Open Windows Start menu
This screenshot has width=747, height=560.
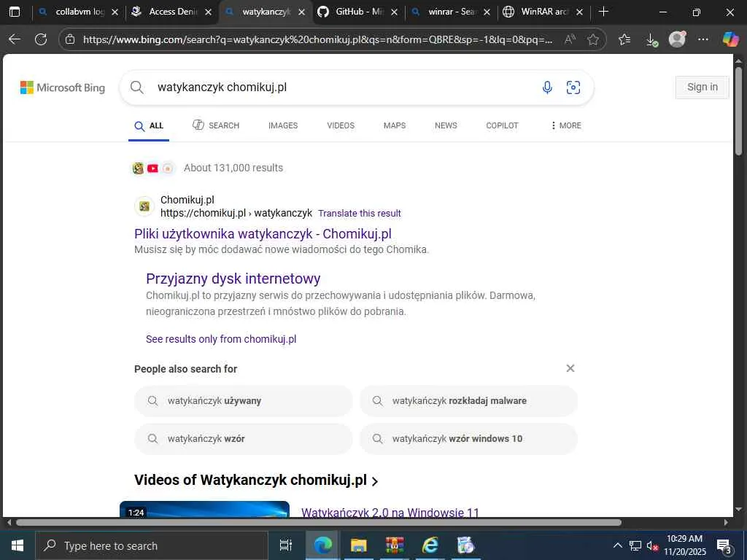tap(18, 545)
